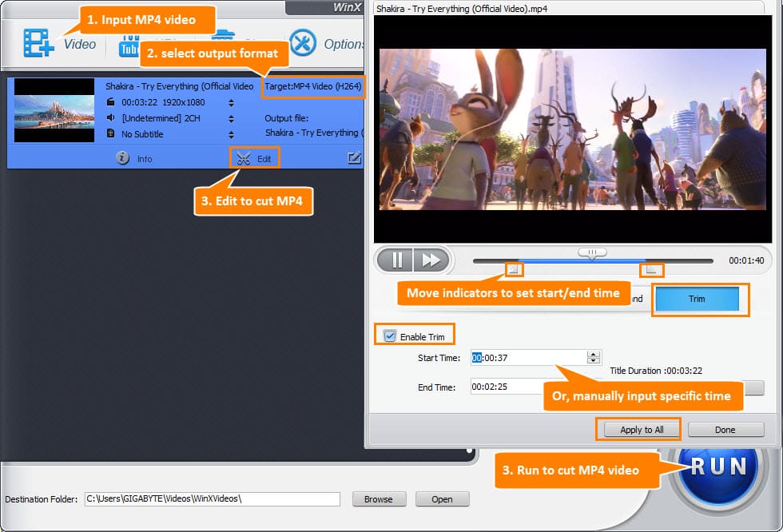The width and height of the screenshot is (783, 532).
Task: Click the Shakira video thumbnail in list
Action: 54,110
